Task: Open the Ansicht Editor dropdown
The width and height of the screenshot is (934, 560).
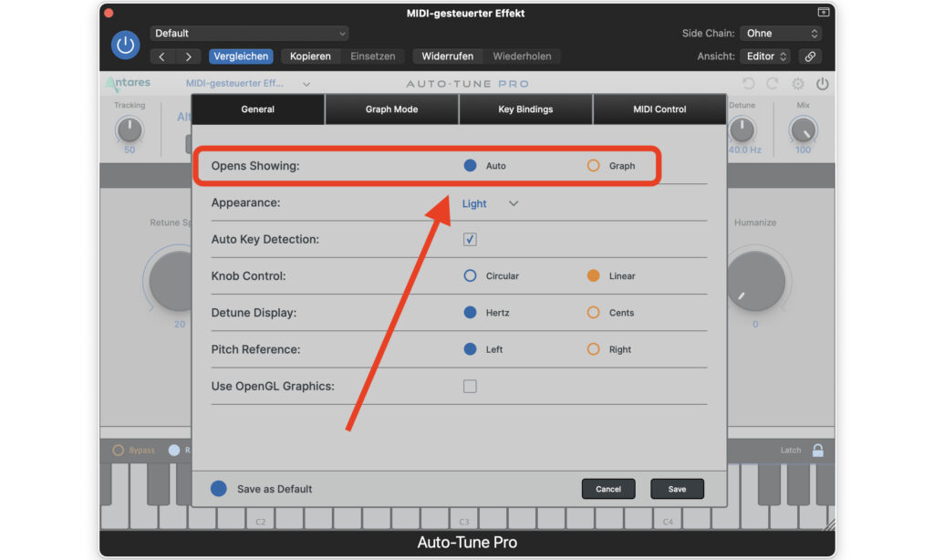Action: [x=766, y=57]
